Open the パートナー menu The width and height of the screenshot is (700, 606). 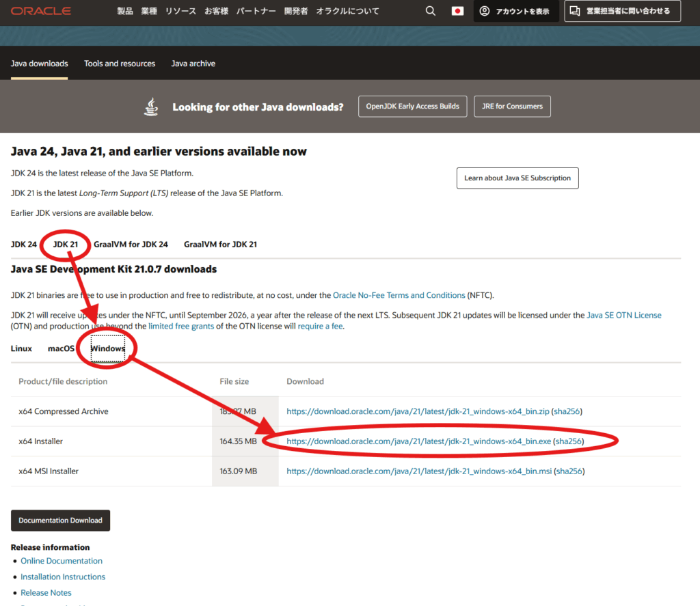click(256, 11)
